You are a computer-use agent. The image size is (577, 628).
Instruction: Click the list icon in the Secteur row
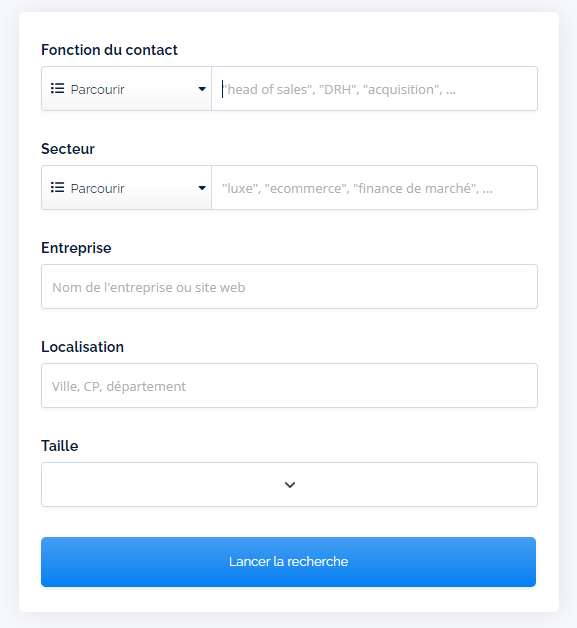(57, 187)
